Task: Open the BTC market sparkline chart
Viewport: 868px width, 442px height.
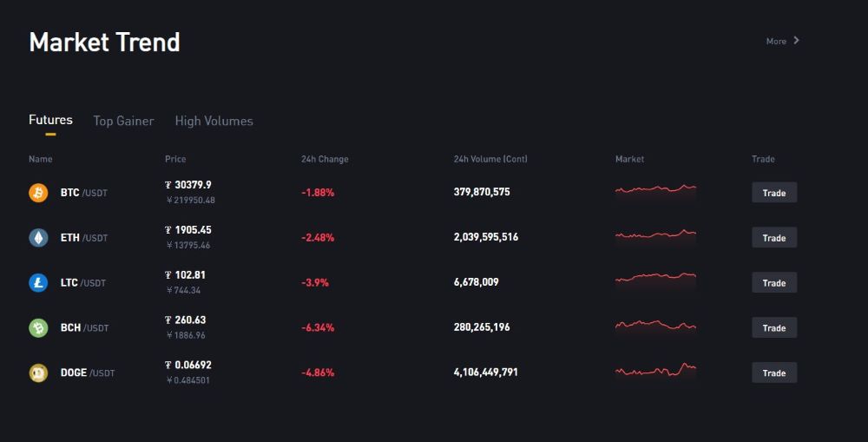Action: click(655, 190)
